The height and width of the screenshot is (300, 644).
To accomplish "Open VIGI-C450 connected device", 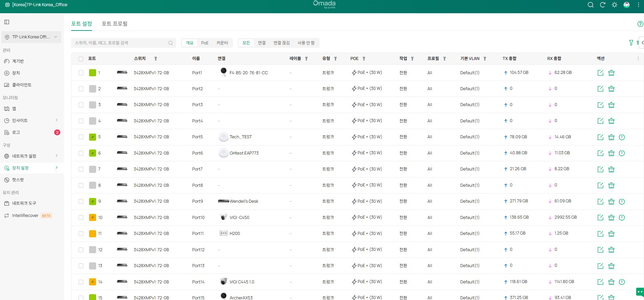I will pyautogui.click(x=239, y=218).
